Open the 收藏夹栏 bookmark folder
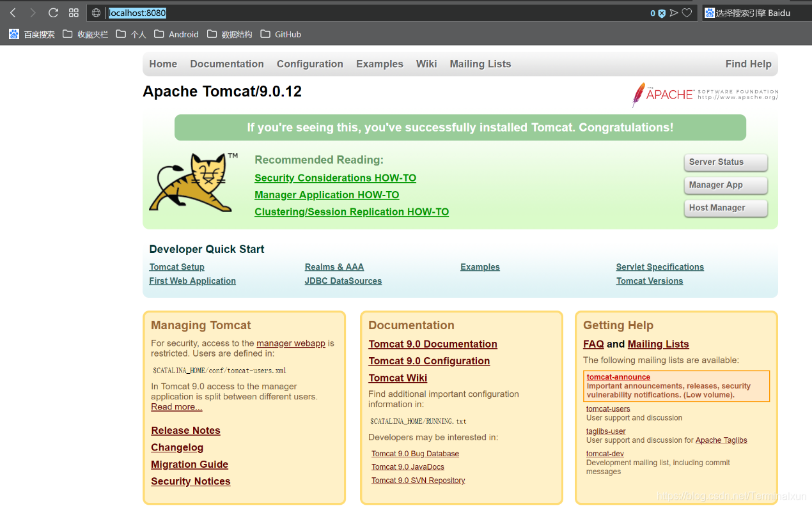Image resolution: width=812 pixels, height=508 pixels. [x=85, y=35]
